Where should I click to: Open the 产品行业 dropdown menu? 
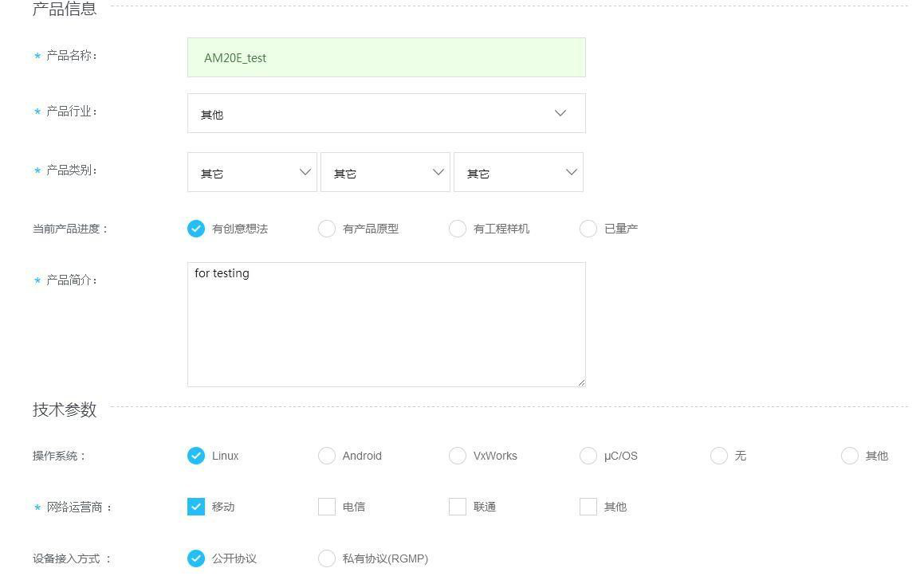386,113
